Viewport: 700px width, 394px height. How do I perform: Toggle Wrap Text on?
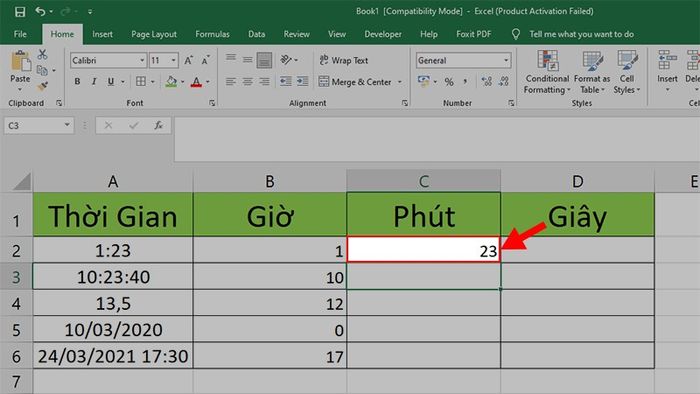coord(344,60)
